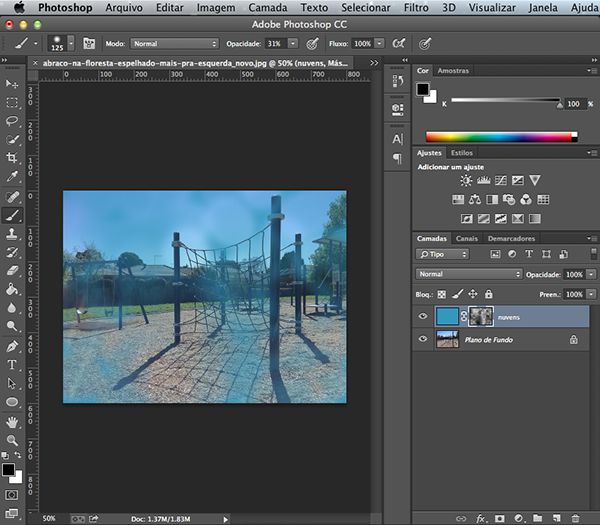Toggle Quick Mask mode
This screenshot has width=600, height=525.
click(11, 495)
